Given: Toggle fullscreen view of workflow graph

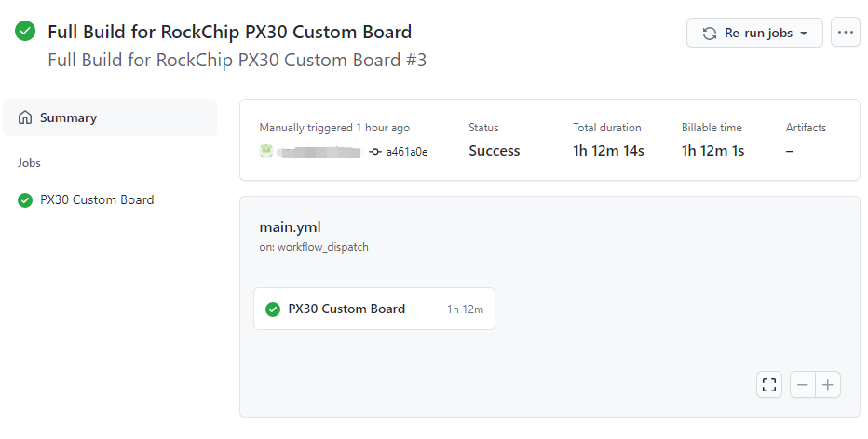Looking at the screenshot, I should click(769, 385).
